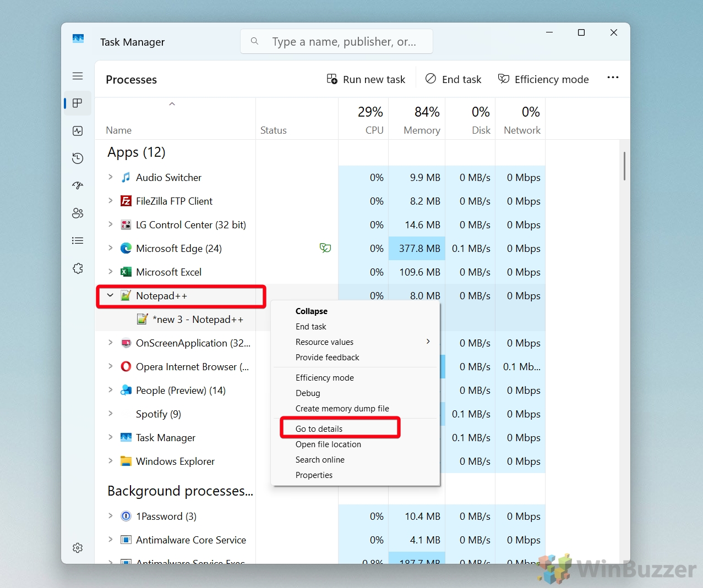Sort by the Network column header
The height and width of the screenshot is (588, 703).
coord(520,119)
